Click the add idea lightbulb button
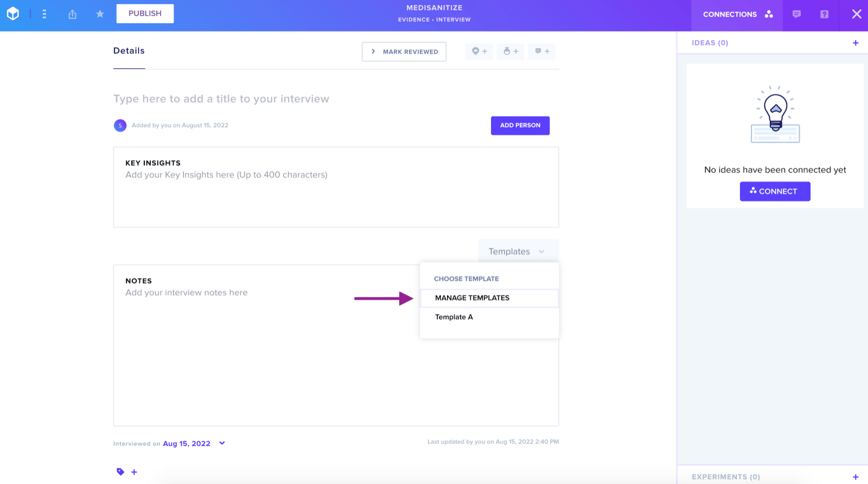This screenshot has height=484, width=868. [x=479, y=51]
